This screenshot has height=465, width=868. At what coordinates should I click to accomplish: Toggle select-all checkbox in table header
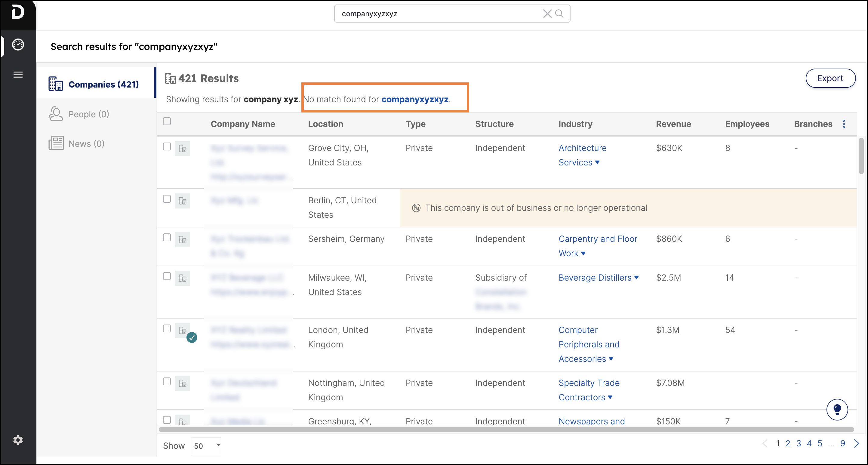pyautogui.click(x=167, y=121)
